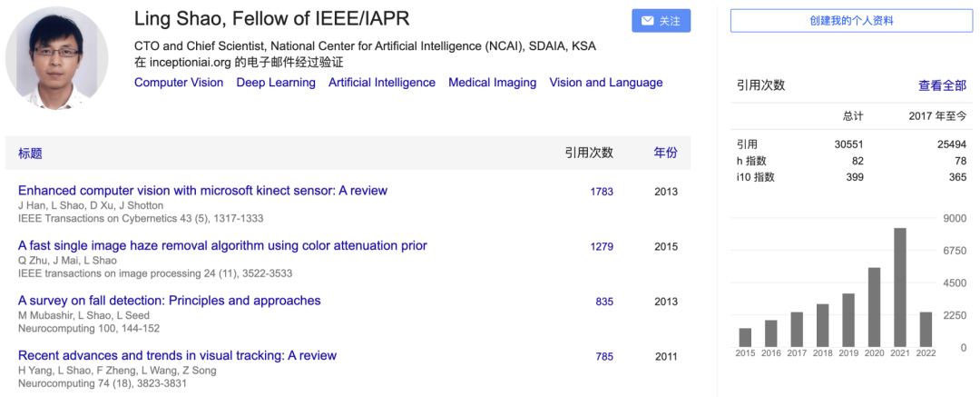980x397 pixels.
Task: Open the Kinect sensor review paper
Action: pos(202,191)
